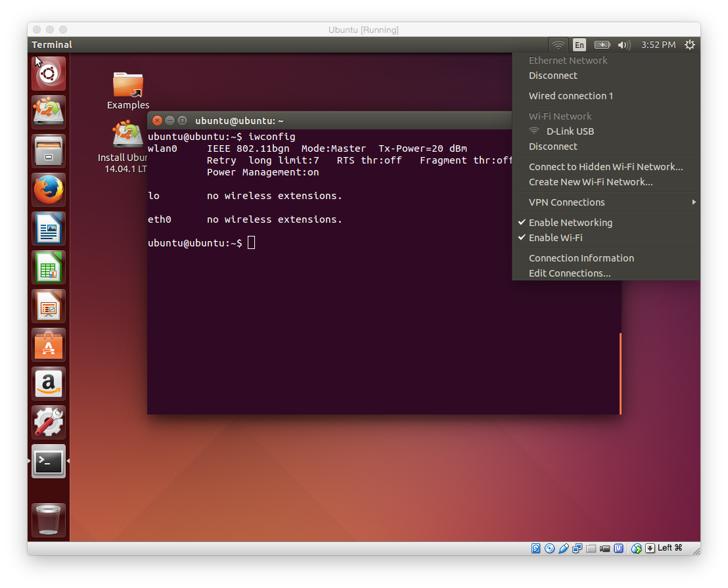Image resolution: width=728 pixels, height=588 pixels.
Task: Click VirtualBox network adapters status icon
Action: point(577,549)
